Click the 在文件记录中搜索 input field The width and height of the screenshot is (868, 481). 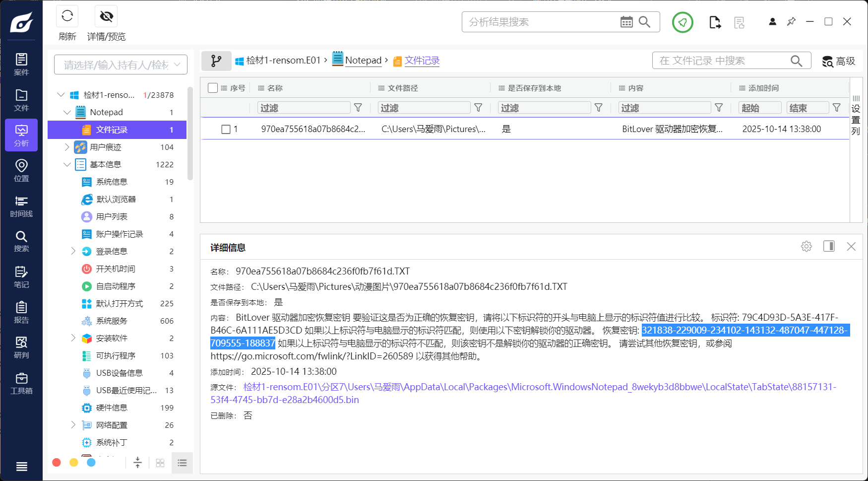click(x=719, y=60)
